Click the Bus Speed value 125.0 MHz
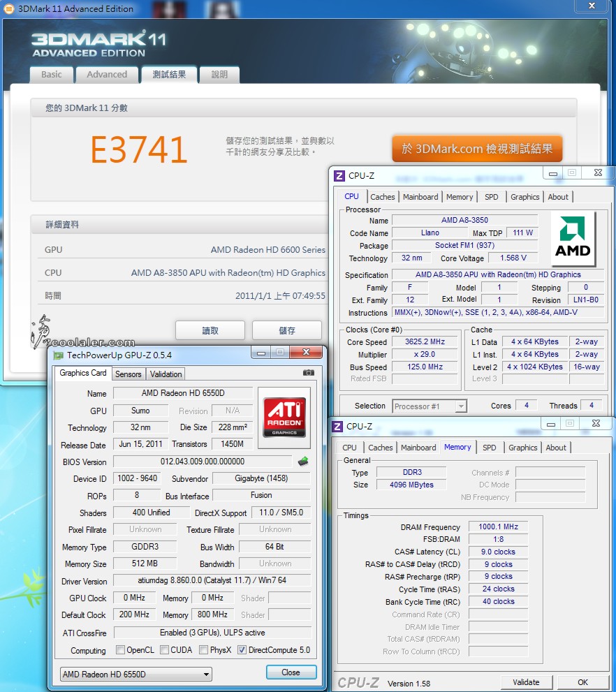Viewport: 616px width, 692px height. pos(425,367)
